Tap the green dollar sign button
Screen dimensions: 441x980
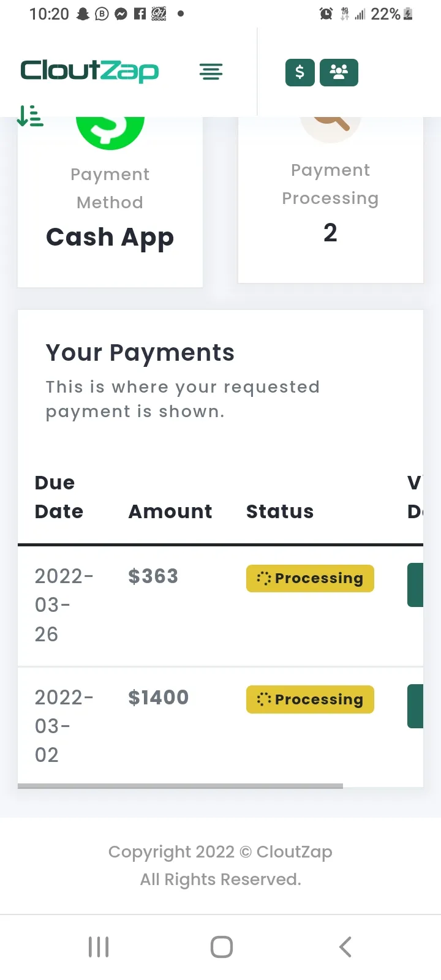click(x=300, y=72)
